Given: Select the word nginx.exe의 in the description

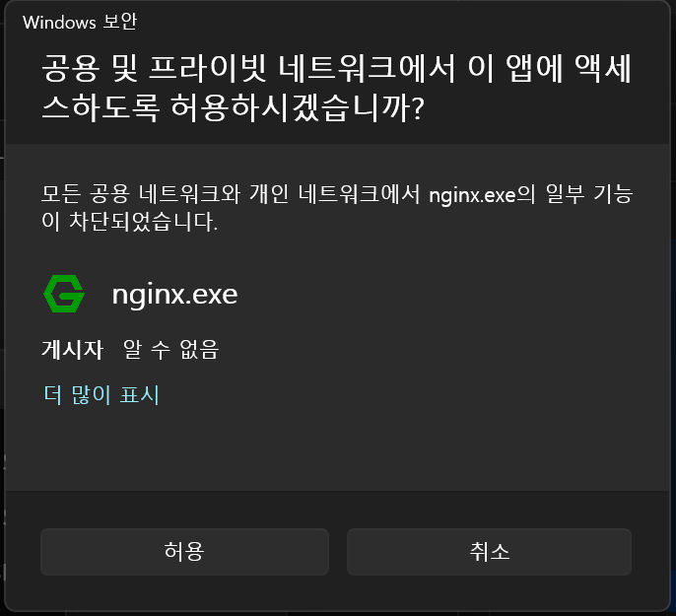Looking at the screenshot, I should point(482,195).
